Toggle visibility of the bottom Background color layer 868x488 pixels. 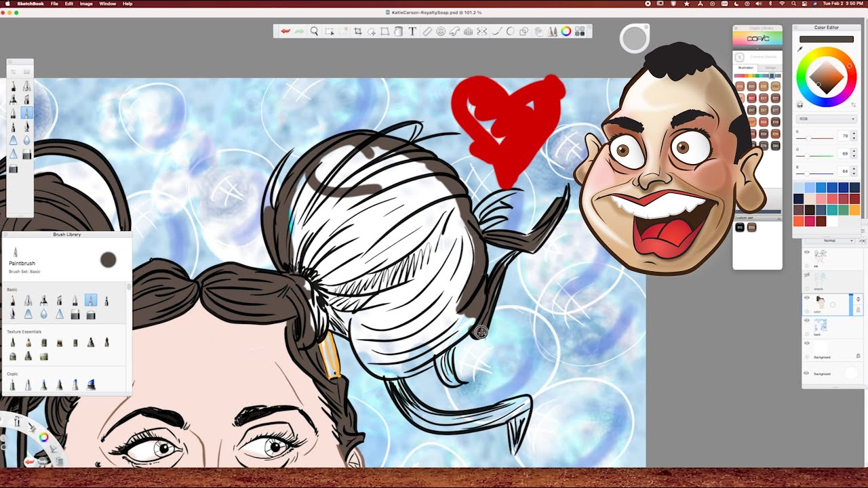point(806,372)
